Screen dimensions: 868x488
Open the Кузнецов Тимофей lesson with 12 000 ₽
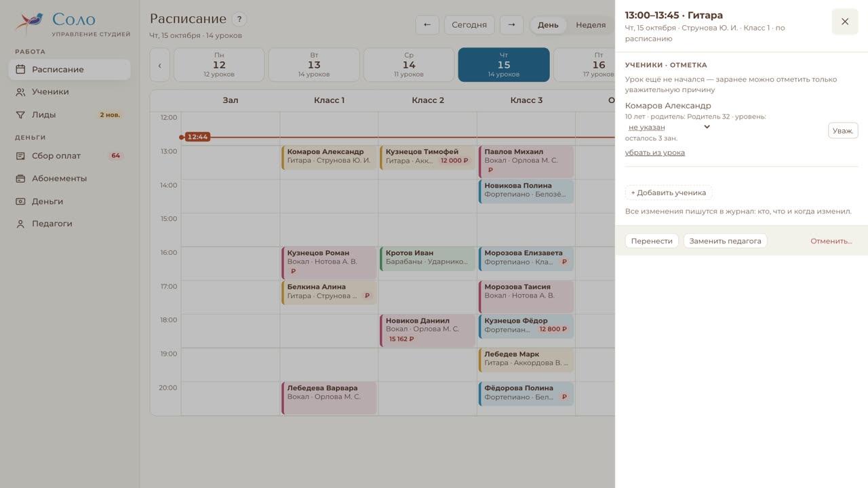point(428,158)
